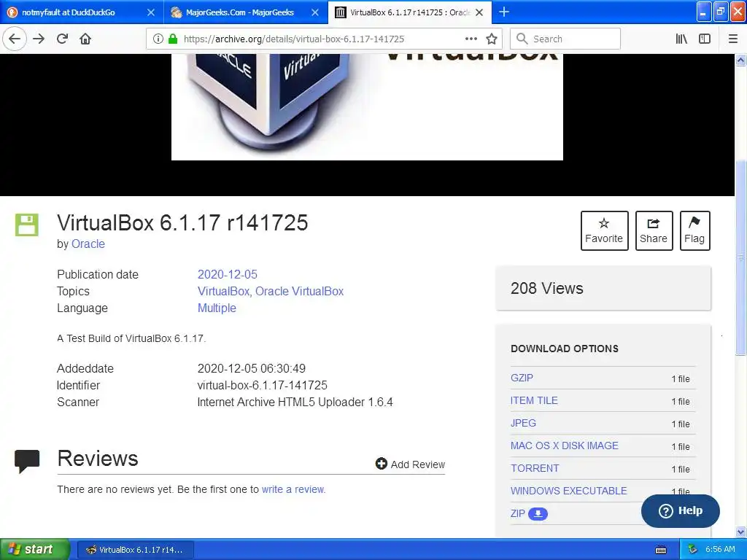The width and height of the screenshot is (747, 560).
Task: Click the blue ZIP download arrow badge
Action: (538, 514)
